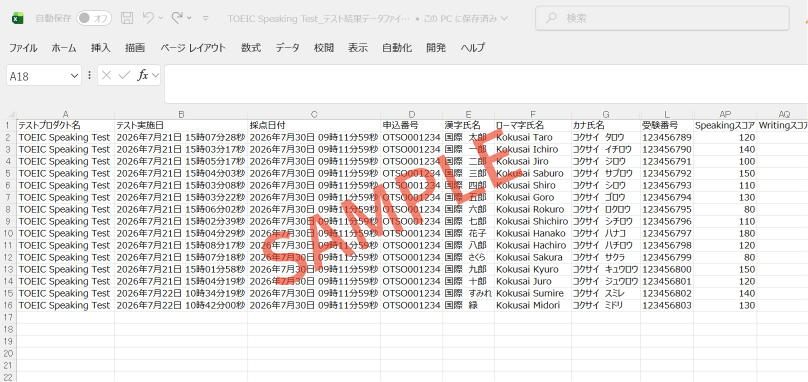Viewport: 808px width, 382px height.
Task: Select the cell Kokusai Midori
Action: point(533,305)
